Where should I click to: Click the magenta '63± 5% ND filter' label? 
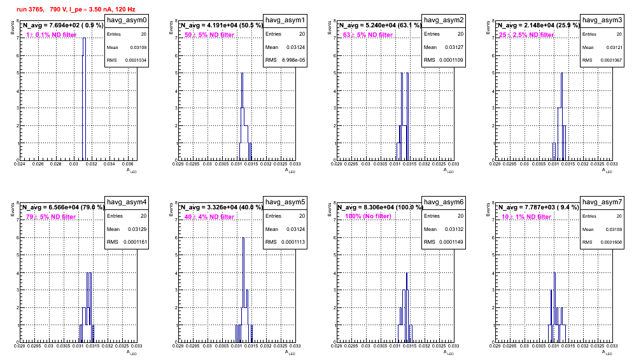(x=368, y=35)
